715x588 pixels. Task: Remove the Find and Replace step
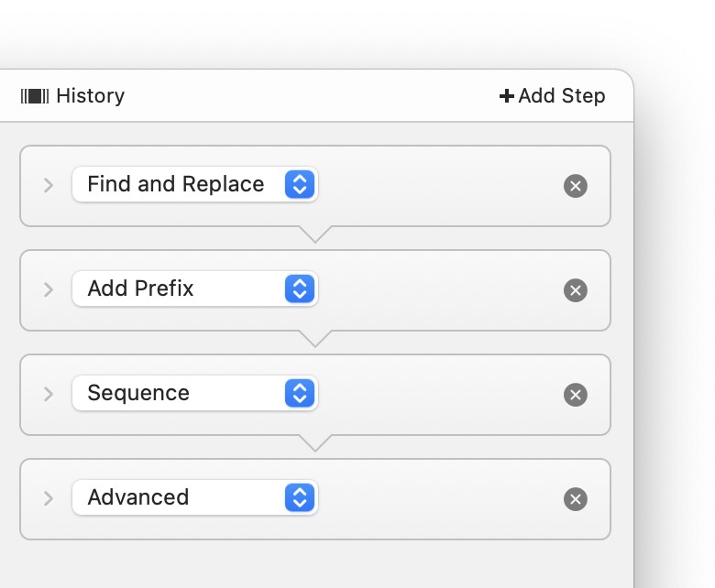tap(576, 186)
